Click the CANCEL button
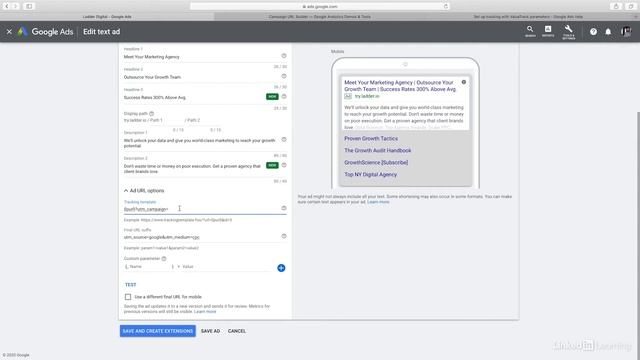The width and height of the screenshot is (640, 360). pos(237,331)
